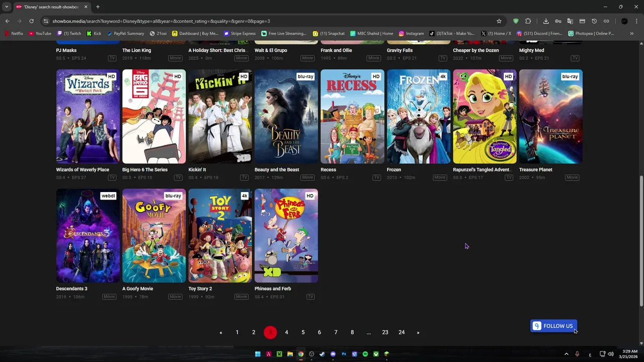The height and width of the screenshot is (362, 644).
Task: Open the Descendants 3 poster
Action: pyautogui.click(x=88, y=235)
